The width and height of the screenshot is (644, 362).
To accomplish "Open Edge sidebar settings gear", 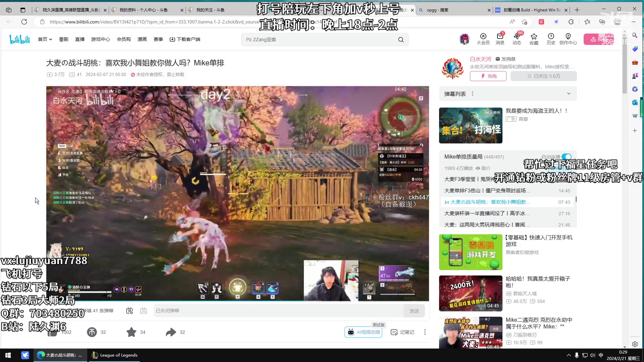I will point(635,344).
